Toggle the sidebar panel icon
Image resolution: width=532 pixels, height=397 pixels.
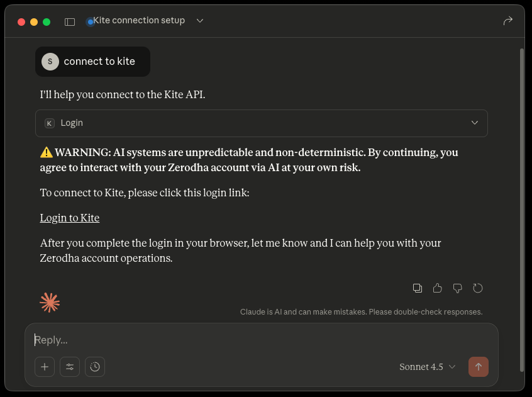[70, 21]
